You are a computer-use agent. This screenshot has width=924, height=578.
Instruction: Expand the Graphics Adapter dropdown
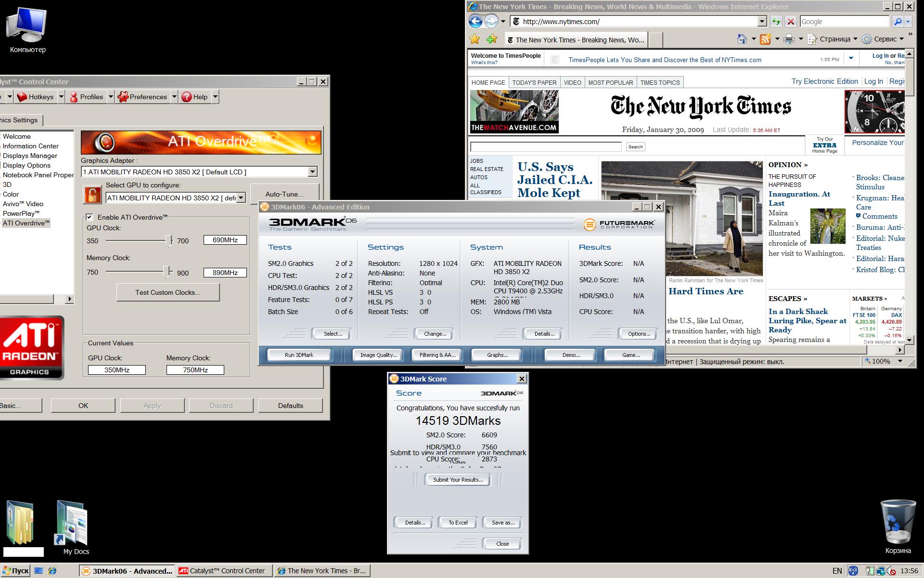pos(312,172)
